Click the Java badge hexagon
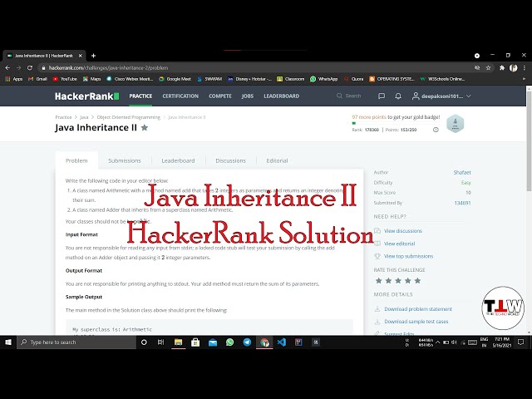This screenshot has width=532, height=399. (x=456, y=124)
